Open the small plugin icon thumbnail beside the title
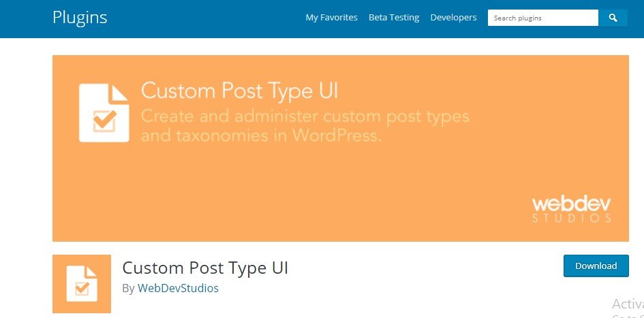Image resolution: width=644 pixels, height=318 pixels. 82,284
